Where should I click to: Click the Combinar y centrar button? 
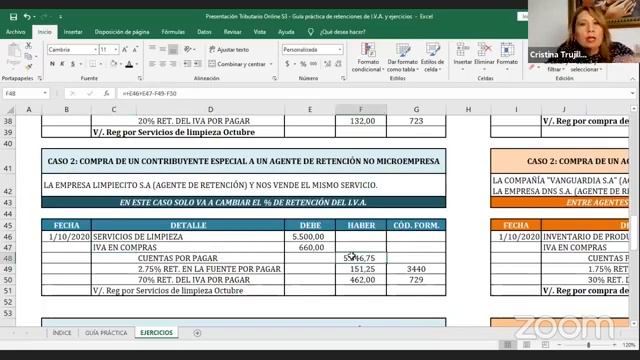(237, 64)
